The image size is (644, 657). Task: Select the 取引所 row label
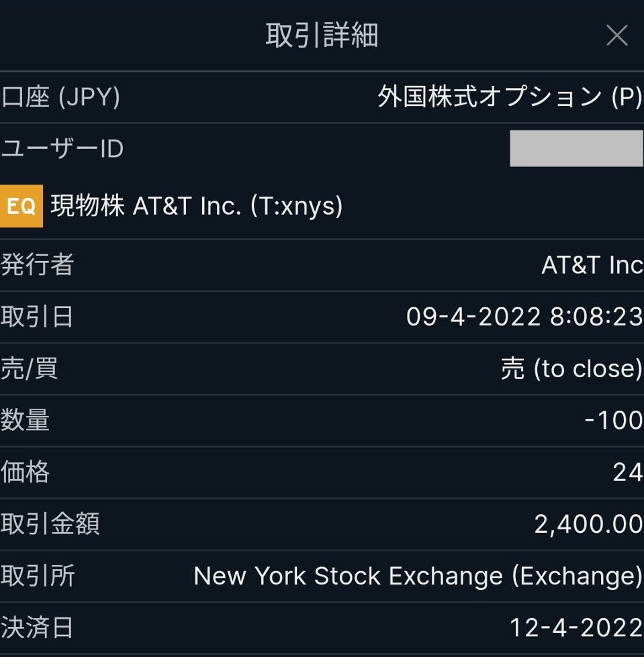pyautogui.click(x=38, y=576)
